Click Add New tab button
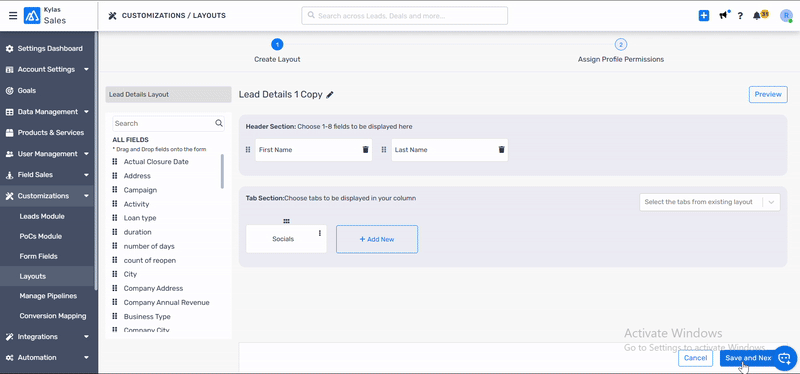Image resolution: width=800 pixels, height=374 pixels. 377,239
